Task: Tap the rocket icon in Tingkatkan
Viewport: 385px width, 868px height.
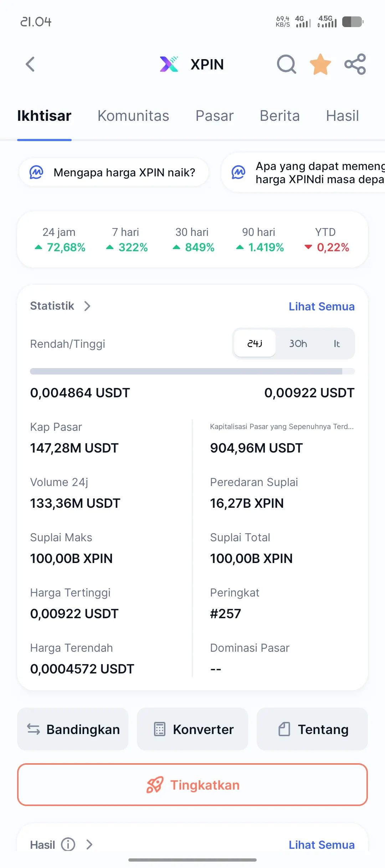Action: pos(155,785)
